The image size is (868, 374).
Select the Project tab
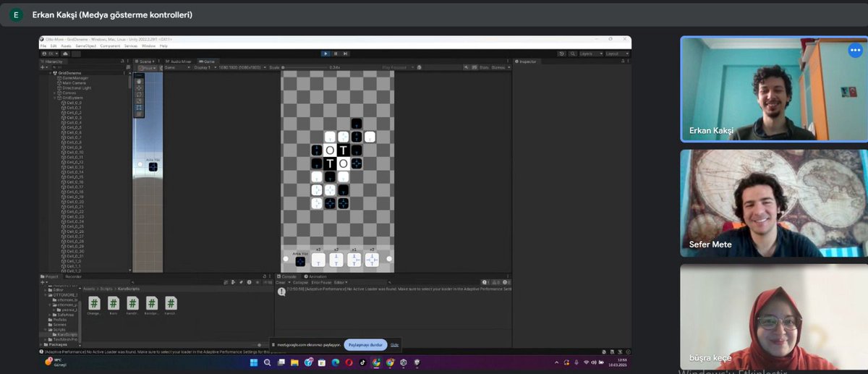[51, 276]
